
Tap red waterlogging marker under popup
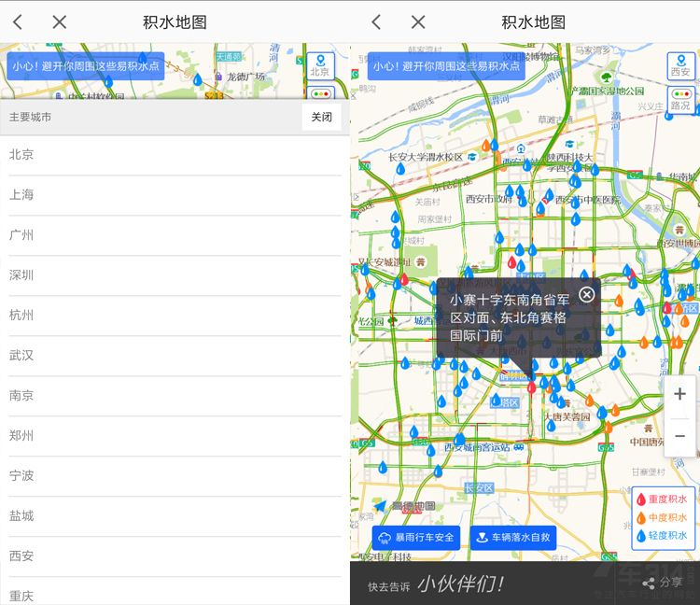pos(531,387)
